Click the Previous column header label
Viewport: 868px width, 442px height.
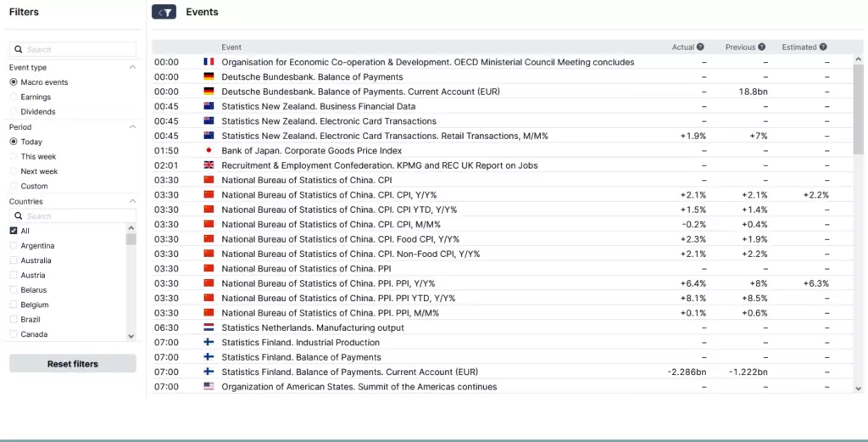[740, 47]
